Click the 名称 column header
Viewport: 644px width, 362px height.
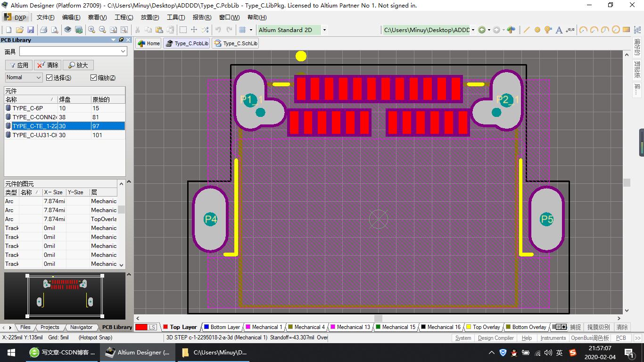[x=31, y=99]
